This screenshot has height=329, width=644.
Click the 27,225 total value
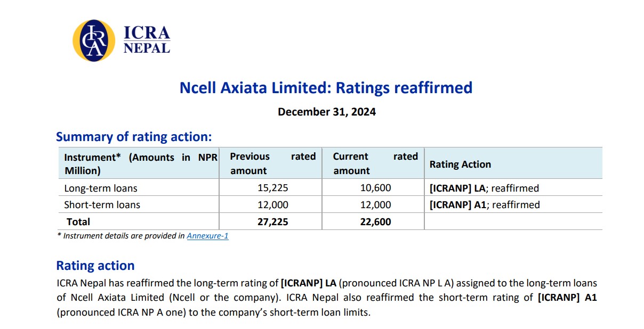[272, 222]
